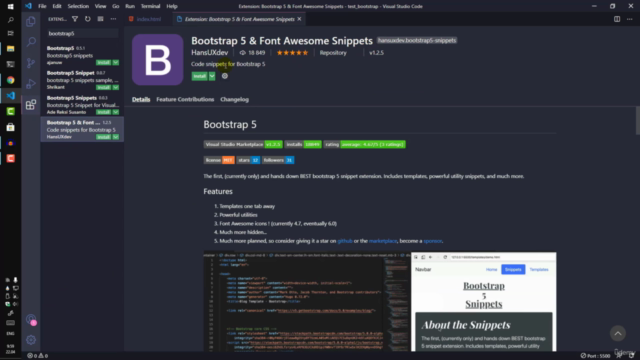Viewport: 640px width, 360px height.
Task: Open the green Camtasia taskbar icon
Action: (11, 111)
